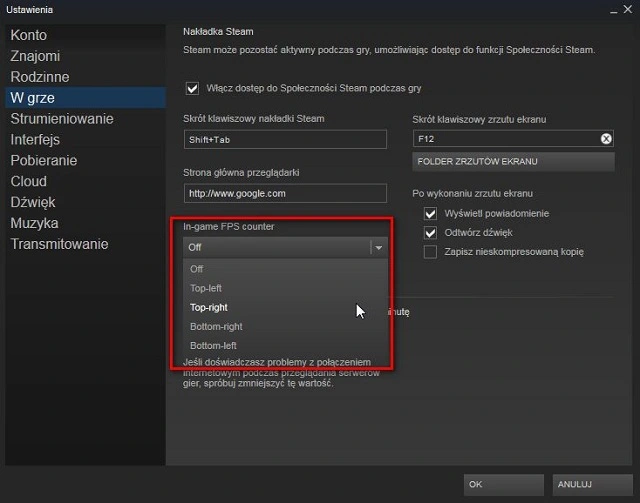Confirm settings with the OK button
The height and width of the screenshot is (503, 640).
[503, 484]
